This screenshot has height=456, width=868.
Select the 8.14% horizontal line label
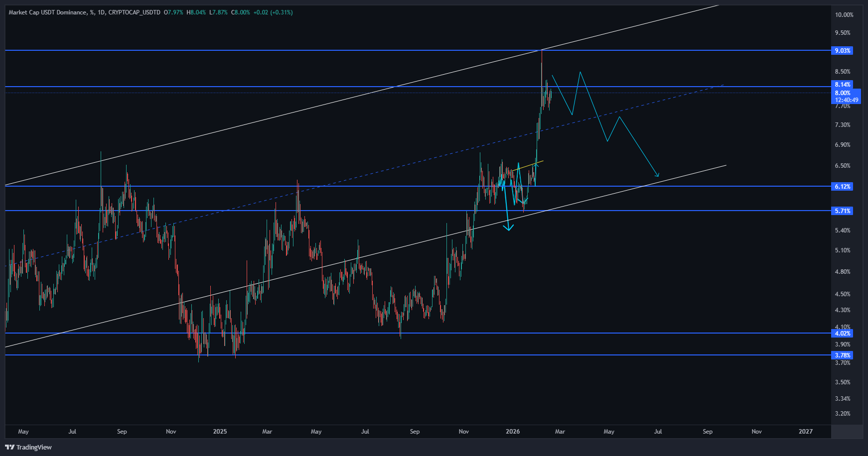[842, 85]
